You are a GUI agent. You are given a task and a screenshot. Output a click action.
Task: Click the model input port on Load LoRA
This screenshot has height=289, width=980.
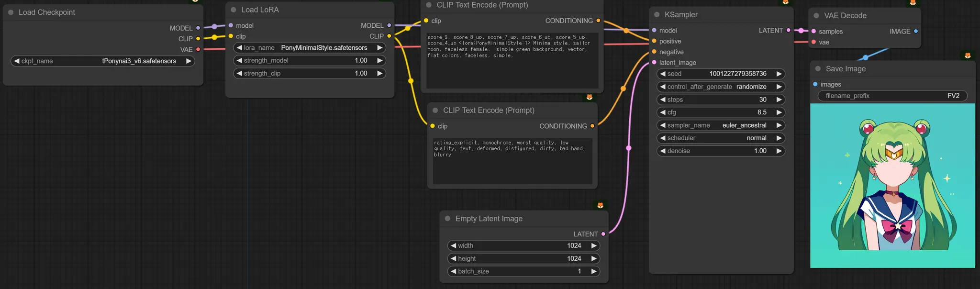point(231,25)
